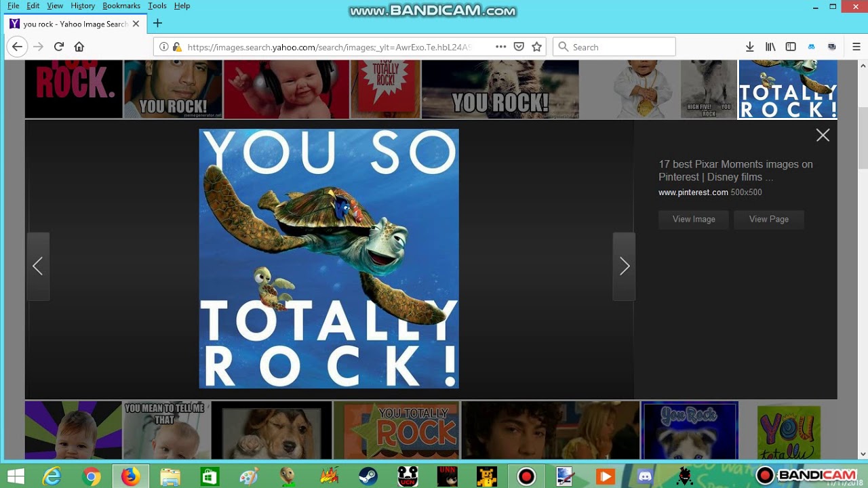Open Discord from taskbar

pos(645,476)
